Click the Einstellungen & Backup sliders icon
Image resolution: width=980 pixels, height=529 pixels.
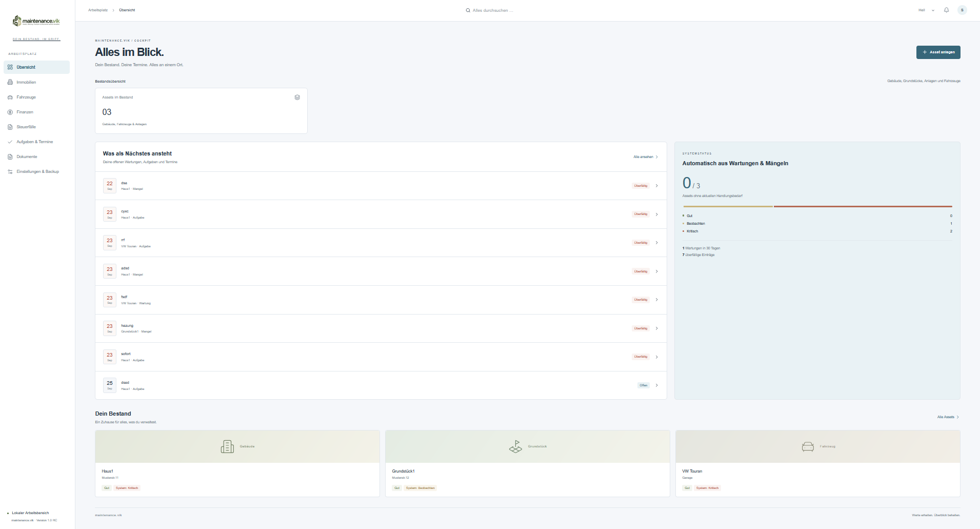tap(10, 171)
